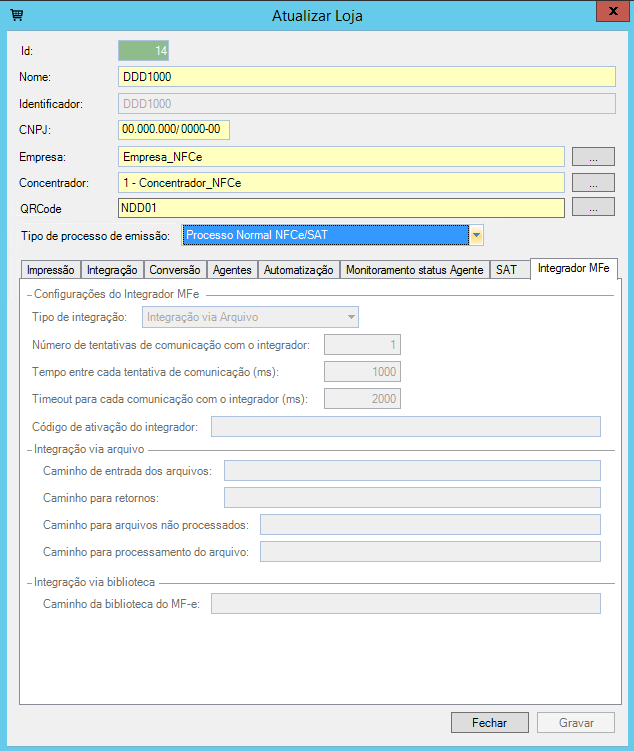
Task: Click Timeout para cada comunicação field
Action: tap(362, 398)
